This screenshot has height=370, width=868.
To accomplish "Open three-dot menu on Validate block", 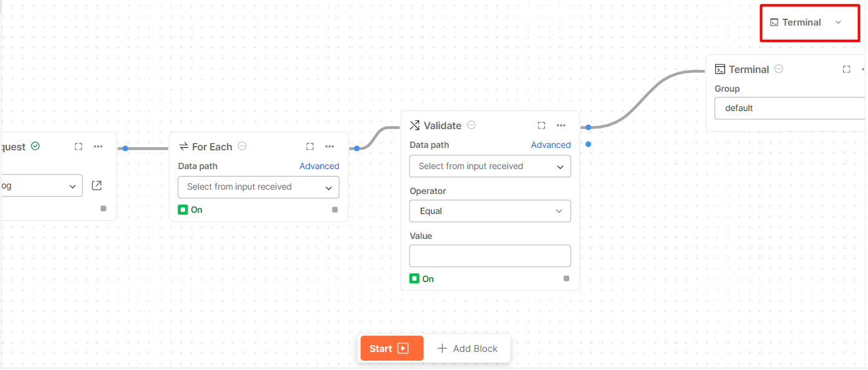I will click(561, 125).
